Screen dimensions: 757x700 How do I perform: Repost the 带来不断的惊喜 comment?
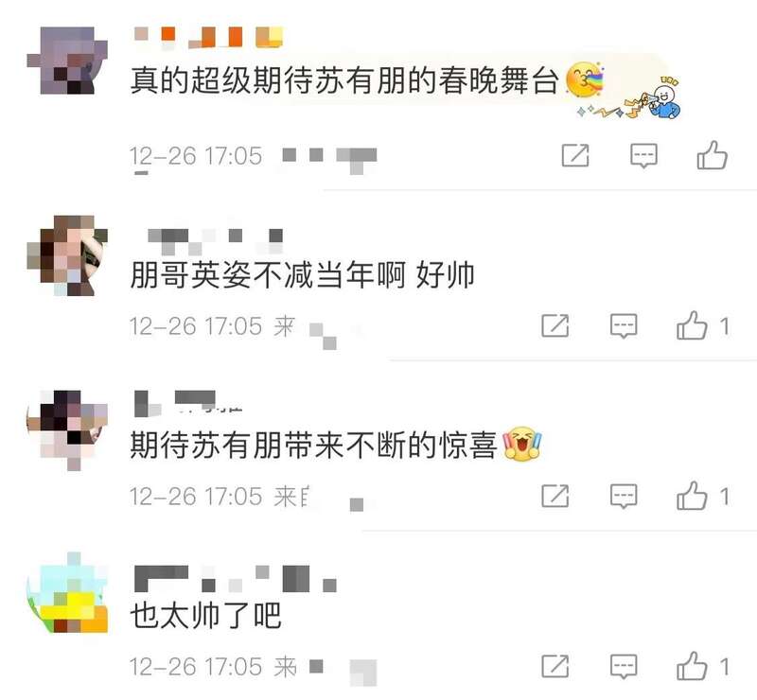(555, 496)
